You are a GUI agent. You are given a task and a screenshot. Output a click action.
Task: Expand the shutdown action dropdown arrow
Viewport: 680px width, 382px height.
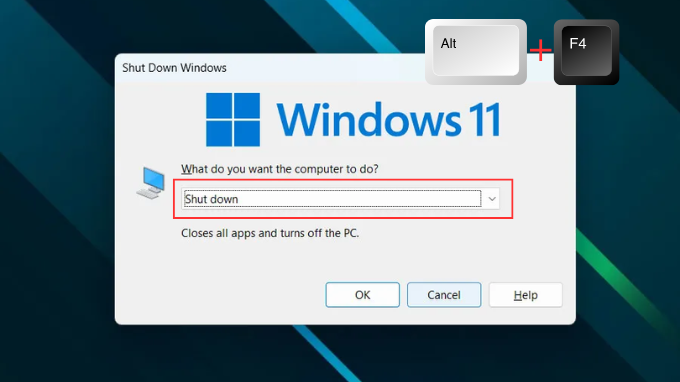[492, 199]
